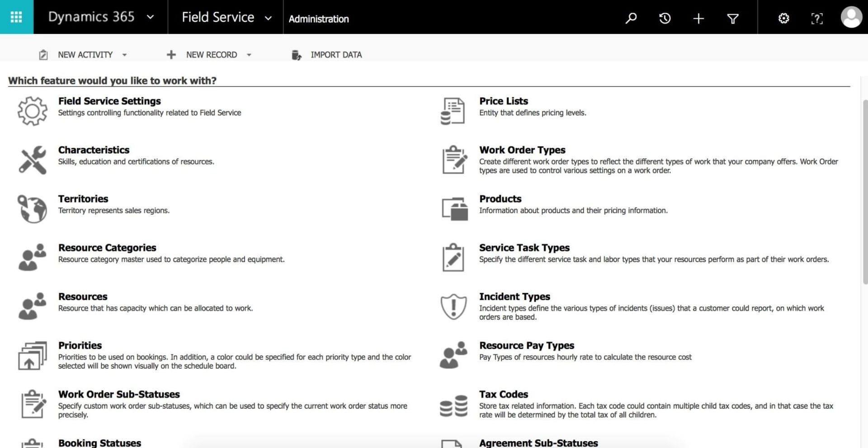Open quick create with the plus icon

(698, 18)
